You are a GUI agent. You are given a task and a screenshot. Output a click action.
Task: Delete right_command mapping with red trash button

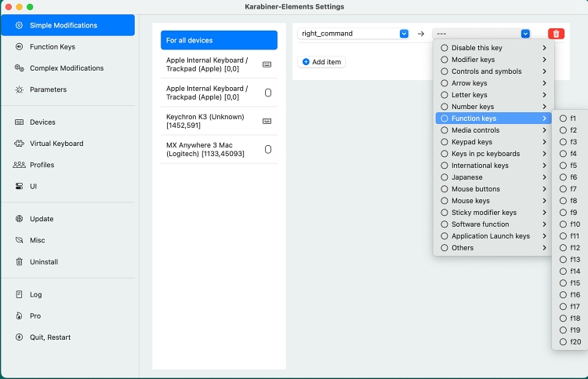pyautogui.click(x=556, y=34)
